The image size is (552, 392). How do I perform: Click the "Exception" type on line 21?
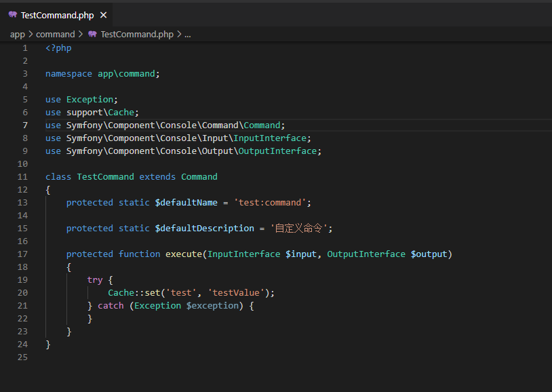[x=157, y=306]
